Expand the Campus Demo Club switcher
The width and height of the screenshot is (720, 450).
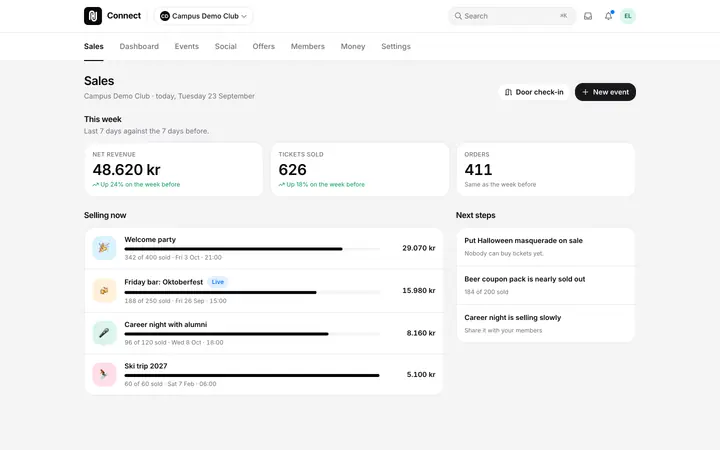click(x=203, y=16)
